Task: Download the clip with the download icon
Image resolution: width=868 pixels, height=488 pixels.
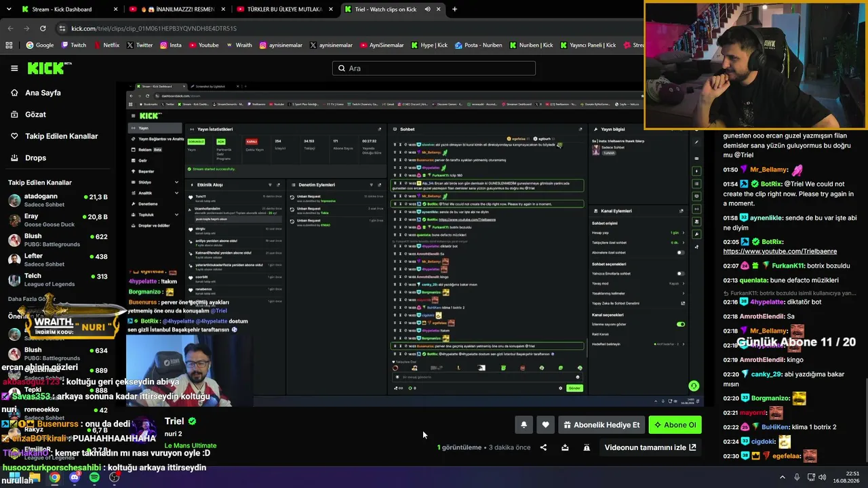Action: pos(565,447)
